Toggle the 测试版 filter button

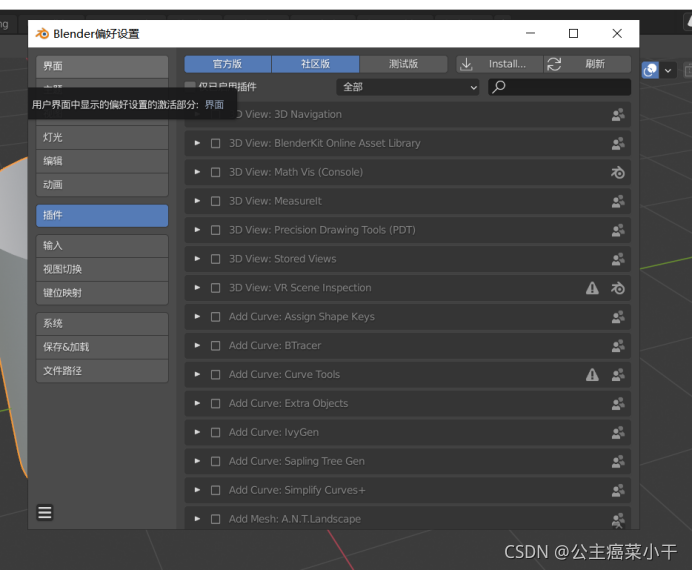[404, 64]
